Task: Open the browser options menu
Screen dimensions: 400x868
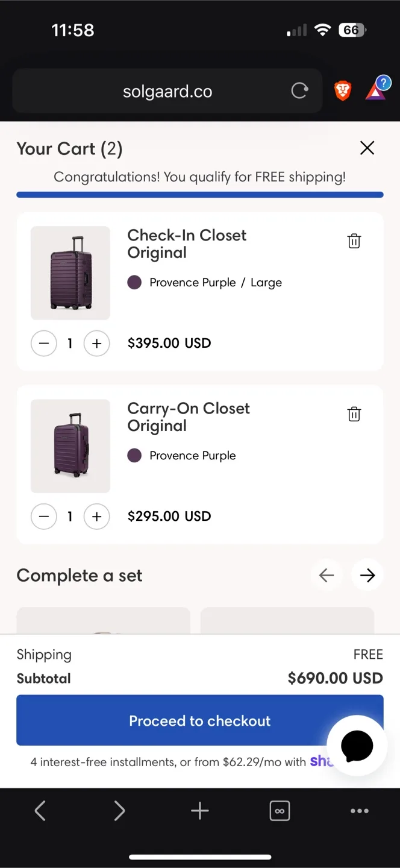Action: click(359, 811)
